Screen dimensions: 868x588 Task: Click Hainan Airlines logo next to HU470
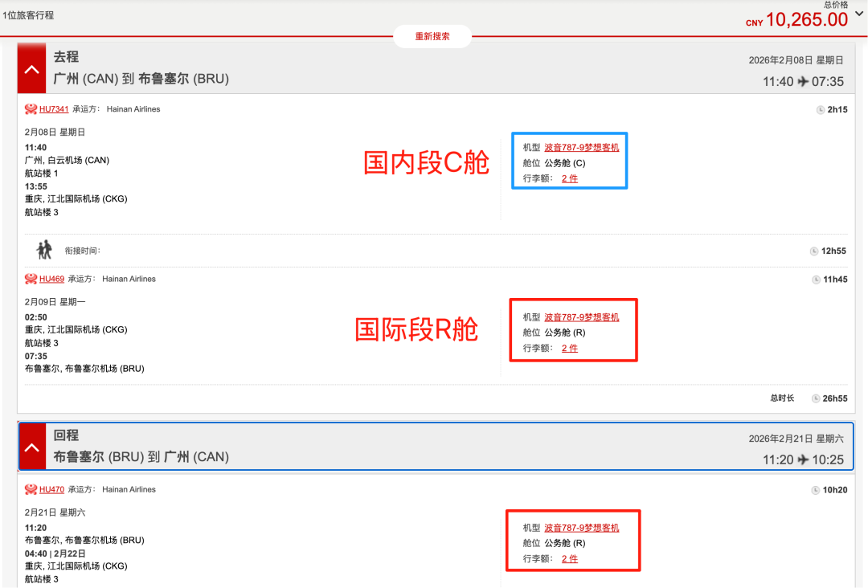pos(31,489)
